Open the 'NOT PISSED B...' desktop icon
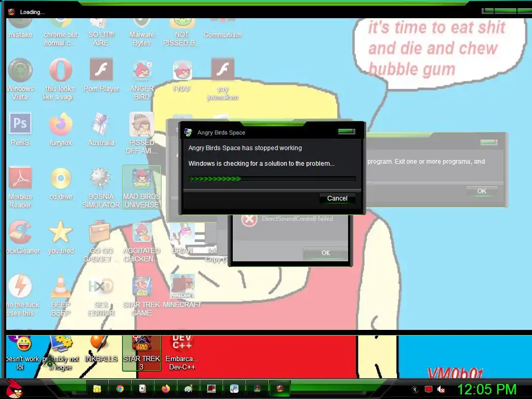Screen dimensions: 532x399 coord(182,33)
